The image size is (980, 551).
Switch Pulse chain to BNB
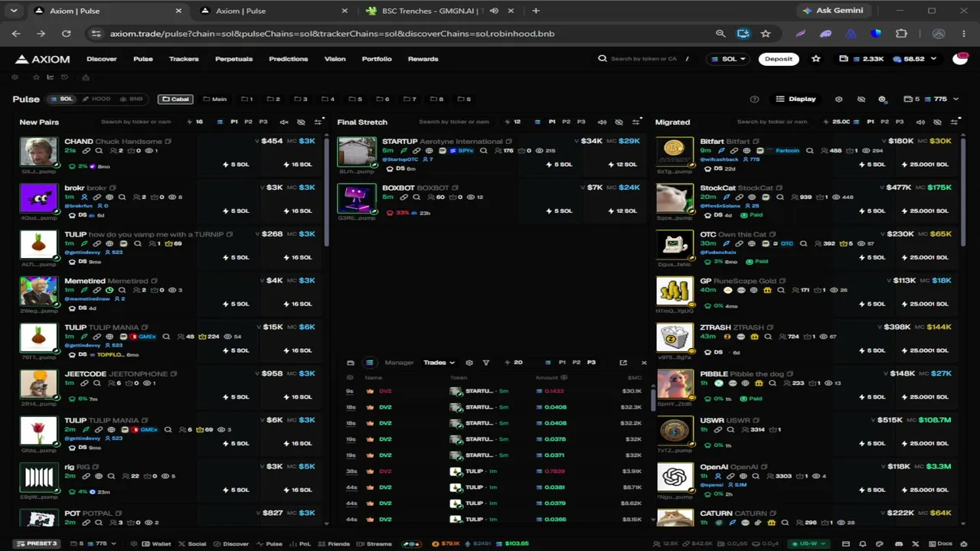pyautogui.click(x=132, y=99)
